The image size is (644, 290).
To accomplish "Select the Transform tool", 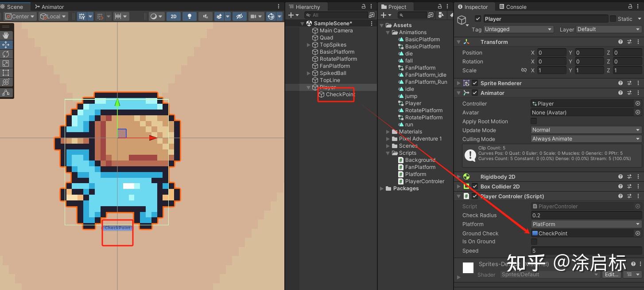I will pos(6,82).
